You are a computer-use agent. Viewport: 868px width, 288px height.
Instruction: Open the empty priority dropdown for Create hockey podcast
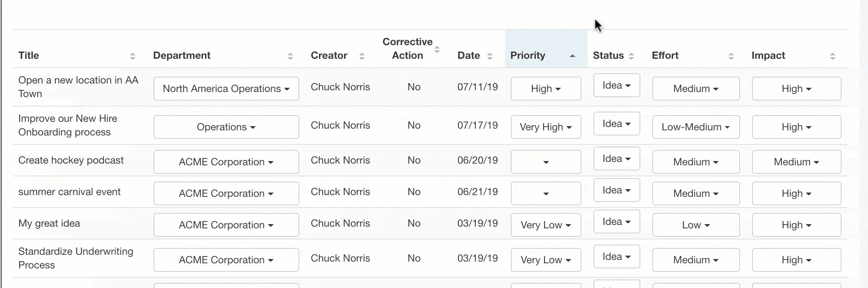tap(546, 162)
